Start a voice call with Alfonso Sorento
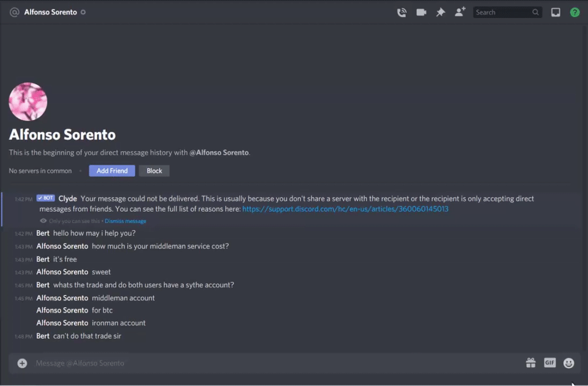 (402, 12)
